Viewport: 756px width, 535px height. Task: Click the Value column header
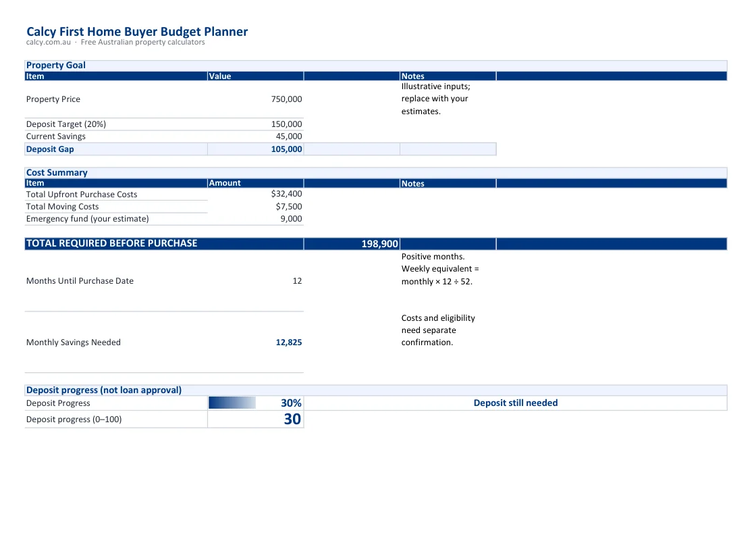click(x=220, y=76)
